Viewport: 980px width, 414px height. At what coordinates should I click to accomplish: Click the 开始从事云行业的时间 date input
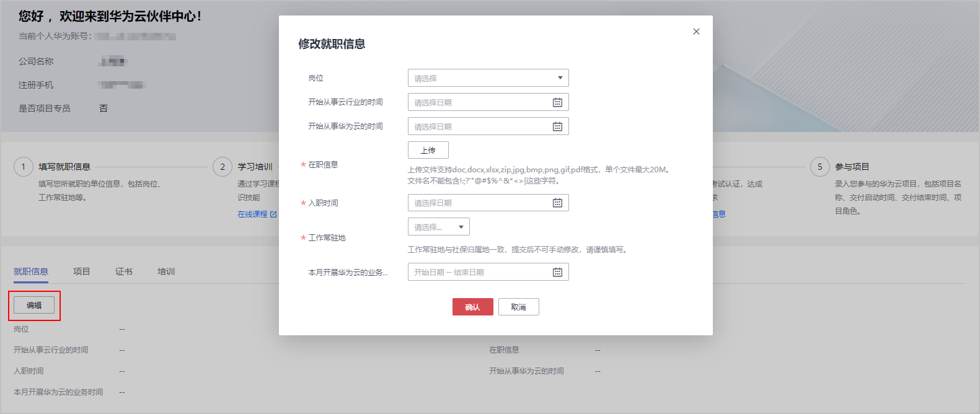488,102
